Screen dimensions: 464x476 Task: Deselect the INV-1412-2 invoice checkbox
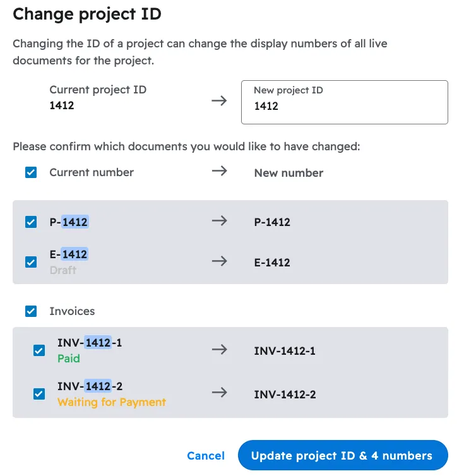coord(39,394)
